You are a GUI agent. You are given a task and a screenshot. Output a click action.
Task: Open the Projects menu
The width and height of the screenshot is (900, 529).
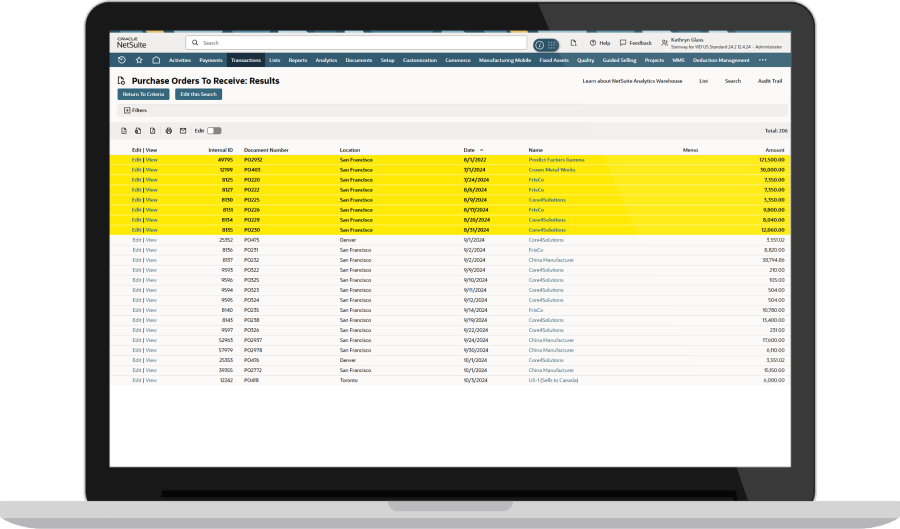tap(654, 60)
